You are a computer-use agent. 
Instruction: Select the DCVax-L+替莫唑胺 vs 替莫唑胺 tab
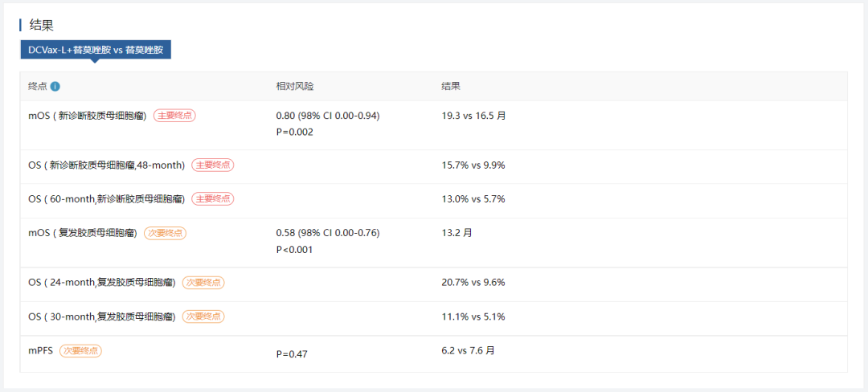click(x=96, y=50)
